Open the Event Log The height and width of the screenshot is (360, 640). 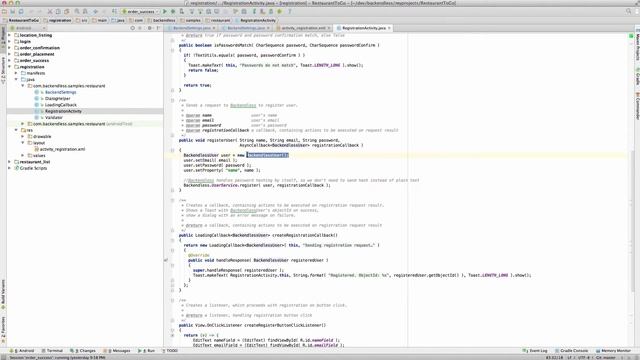pyautogui.click(x=535, y=351)
